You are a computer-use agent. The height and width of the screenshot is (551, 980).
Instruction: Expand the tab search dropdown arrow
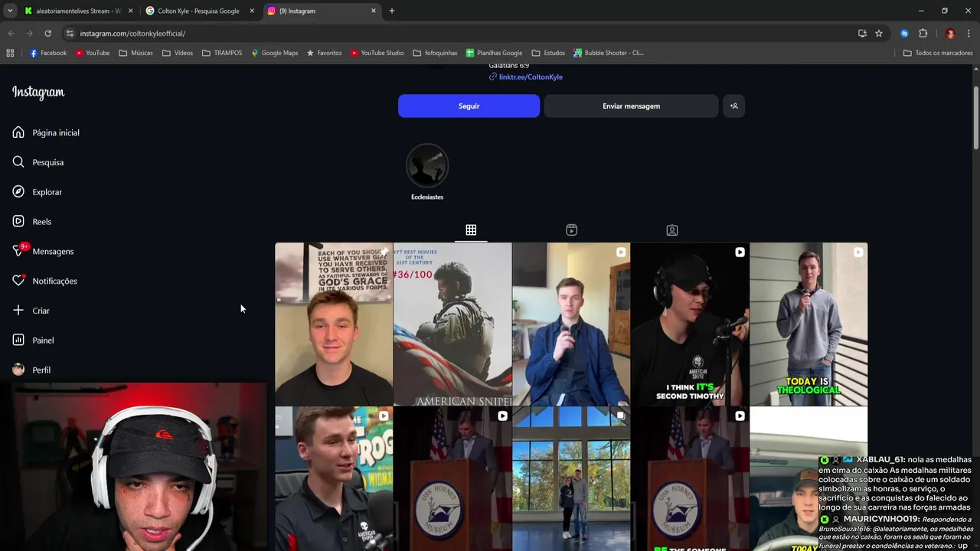(x=10, y=11)
